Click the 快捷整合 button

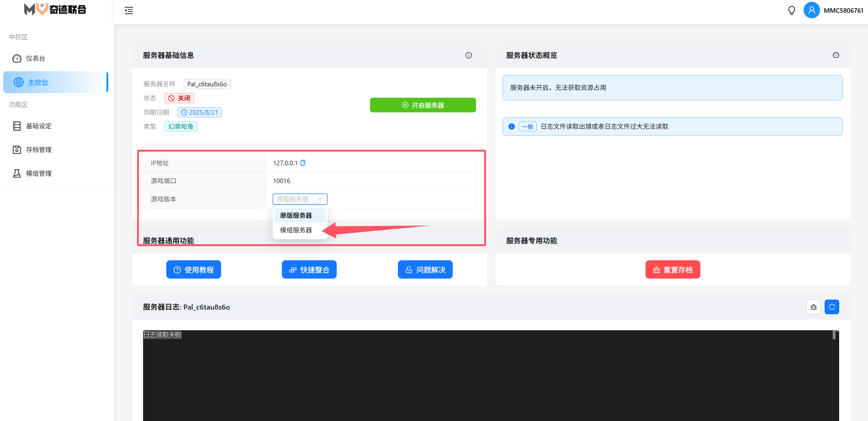(309, 270)
